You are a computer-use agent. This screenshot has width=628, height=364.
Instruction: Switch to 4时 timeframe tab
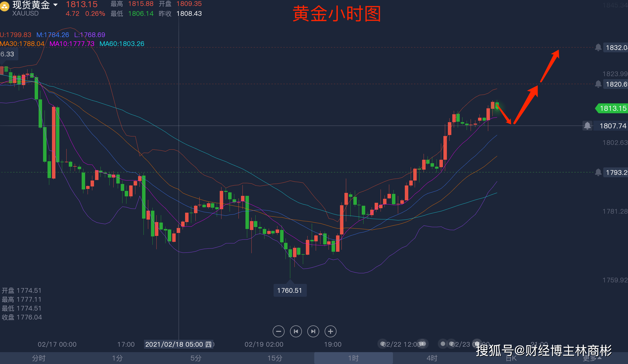(x=432, y=358)
